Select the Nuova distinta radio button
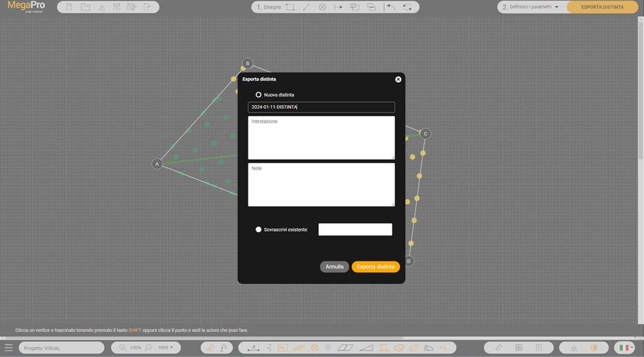 pos(259,95)
